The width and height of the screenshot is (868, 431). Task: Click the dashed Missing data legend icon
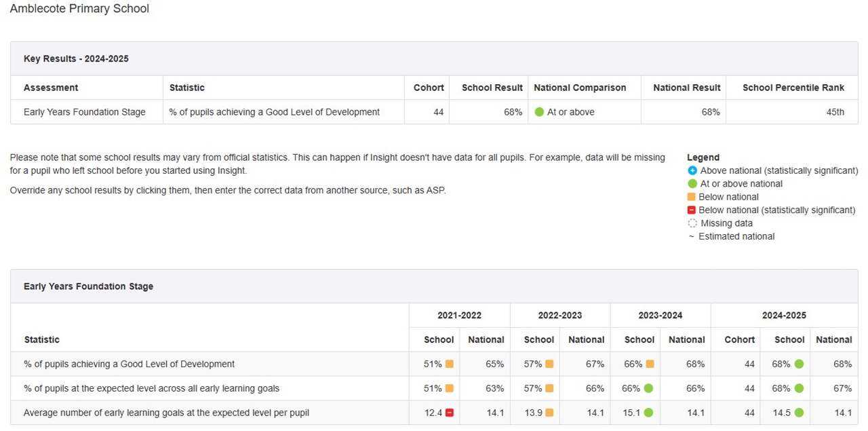tap(692, 223)
